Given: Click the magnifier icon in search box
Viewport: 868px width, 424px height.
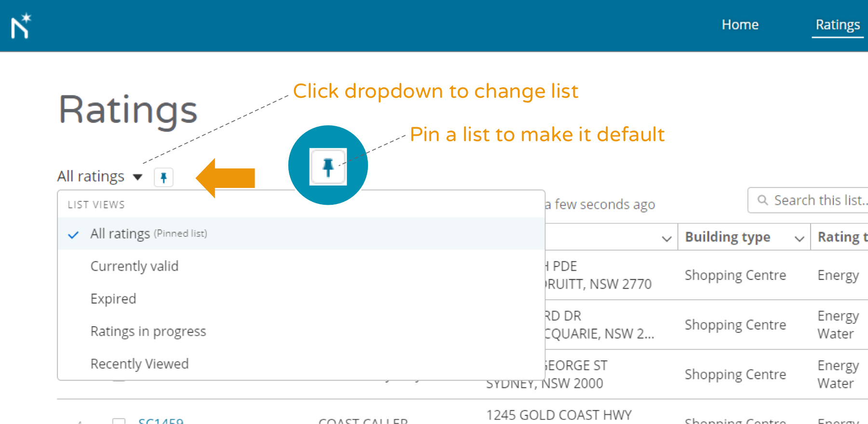Looking at the screenshot, I should (762, 200).
